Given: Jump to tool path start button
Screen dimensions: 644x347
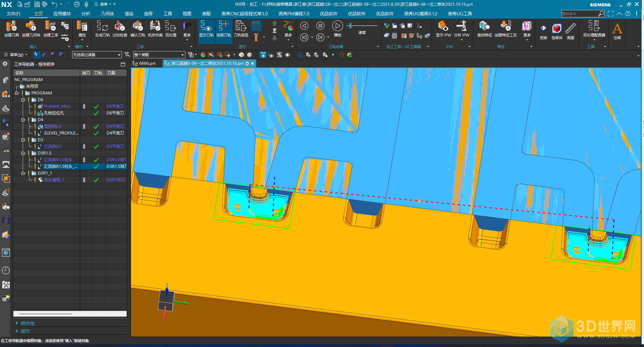Looking at the screenshot, I should tap(304, 37).
